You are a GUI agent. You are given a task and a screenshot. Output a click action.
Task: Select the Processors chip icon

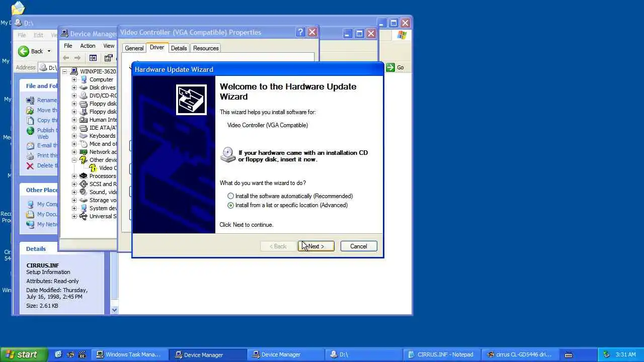pyautogui.click(x=84, y=176)
